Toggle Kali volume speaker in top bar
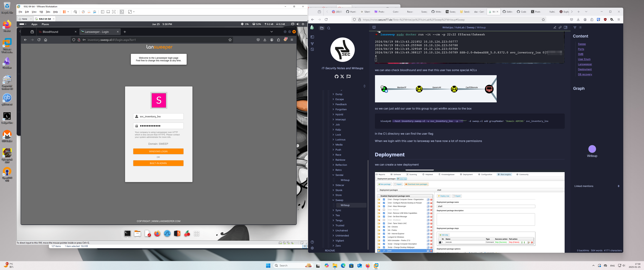This screenshot has width=644, height=270. [x=298, y=24]
